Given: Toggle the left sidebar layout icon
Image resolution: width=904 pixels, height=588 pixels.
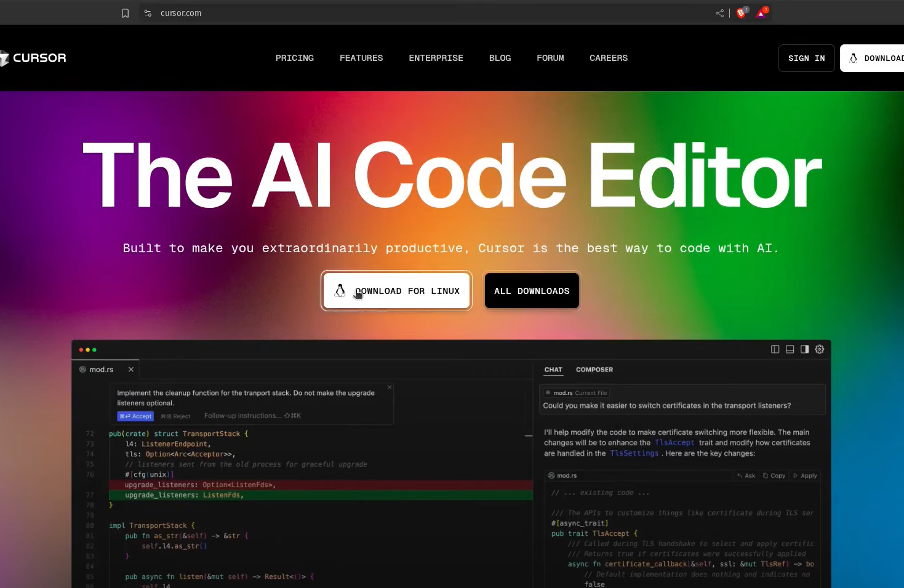Looking at the screenshot, I should (x=775, y=349).
